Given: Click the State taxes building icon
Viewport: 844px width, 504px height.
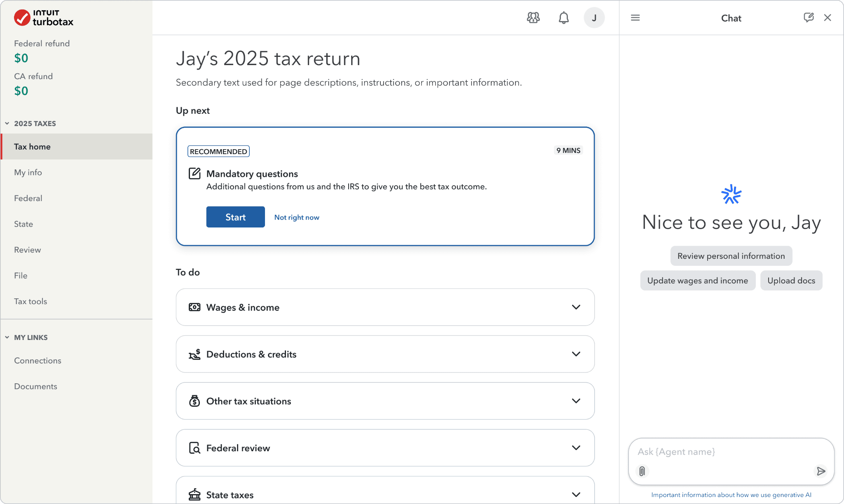Looking at the screenshot, I should 195,495.
